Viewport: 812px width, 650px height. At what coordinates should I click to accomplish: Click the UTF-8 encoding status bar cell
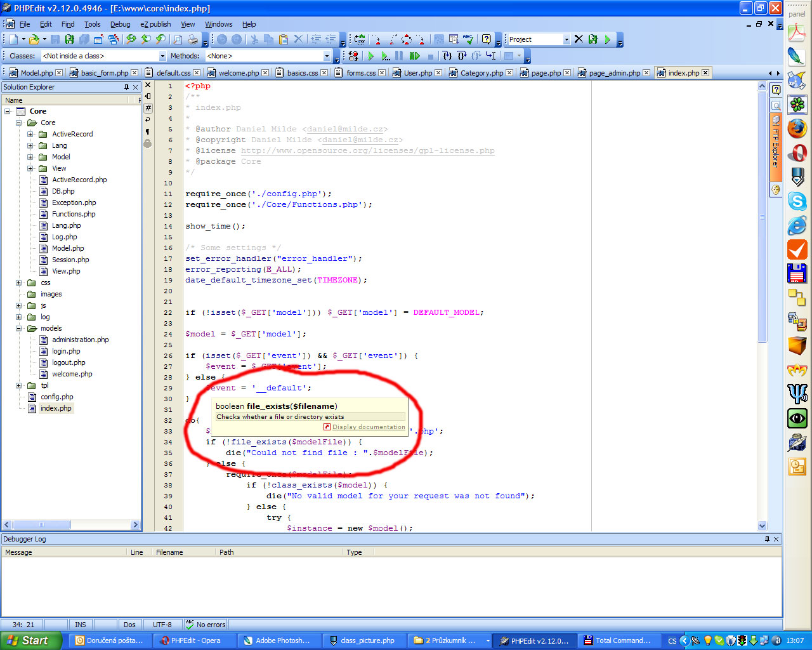pos(162,625)
